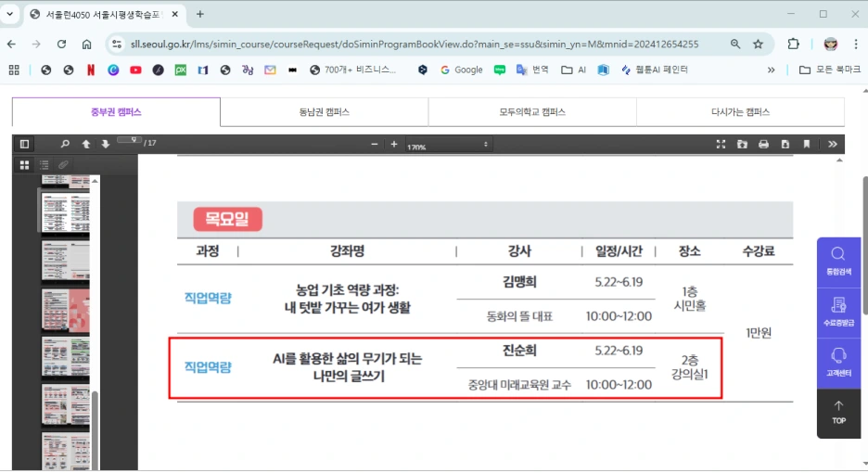Select the 서울런4050 browser tab

pyautogui.click(x=104, y=15)
